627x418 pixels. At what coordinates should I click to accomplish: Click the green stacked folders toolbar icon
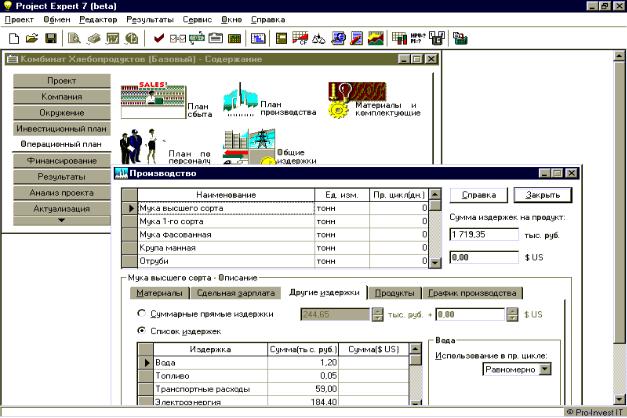(460, 38)
